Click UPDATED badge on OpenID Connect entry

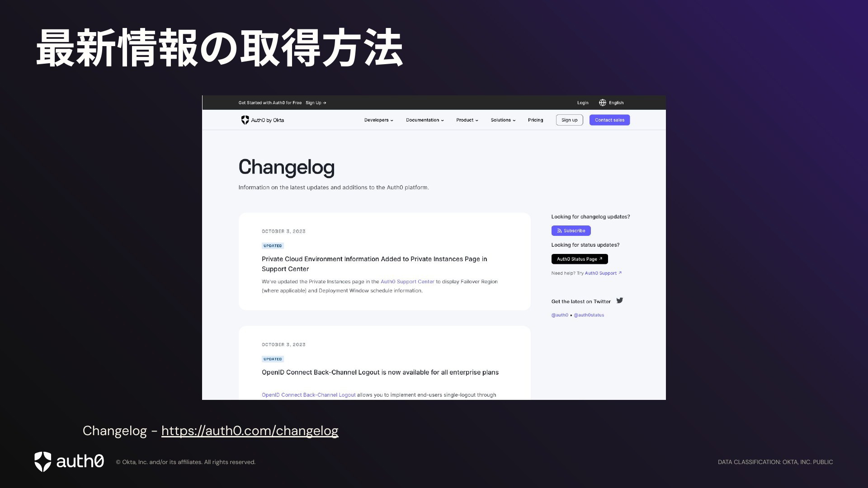(x=273, y=359)
